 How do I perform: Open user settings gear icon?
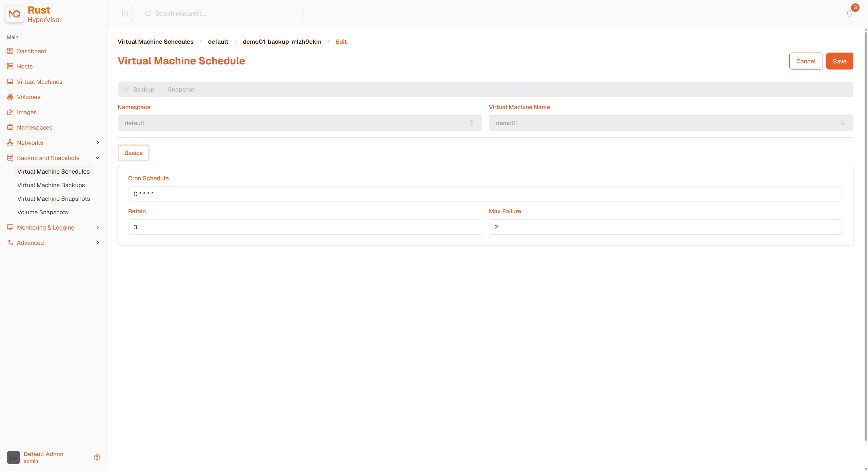pyautogui.click(x=97, y=457)
